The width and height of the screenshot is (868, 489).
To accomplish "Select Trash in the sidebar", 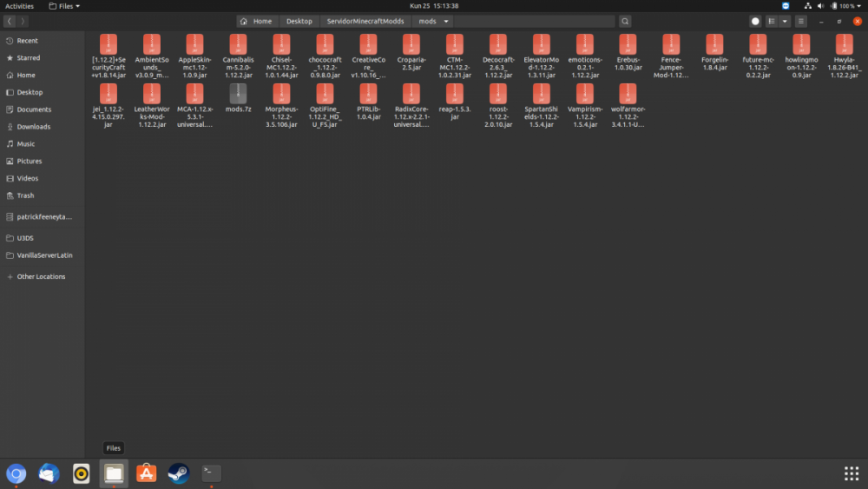I will point(26,195).
